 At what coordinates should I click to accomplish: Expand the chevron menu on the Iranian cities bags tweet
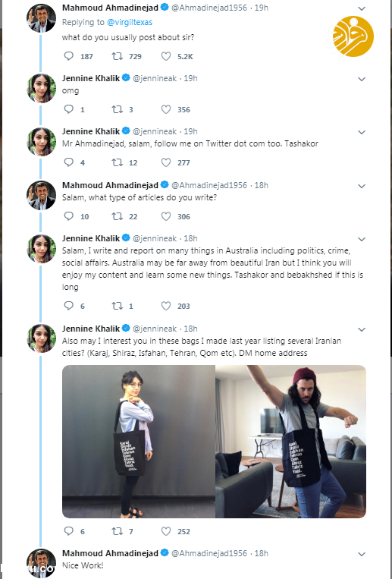coord(362,329)
